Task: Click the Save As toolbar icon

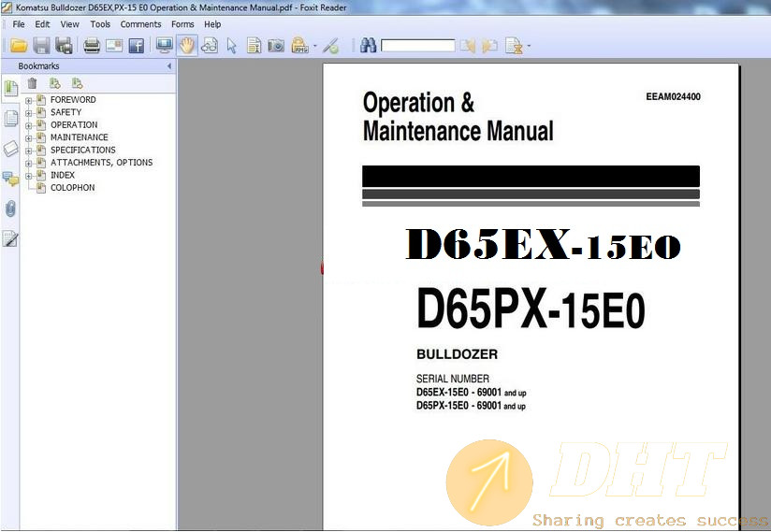Action: coord(64,46)
